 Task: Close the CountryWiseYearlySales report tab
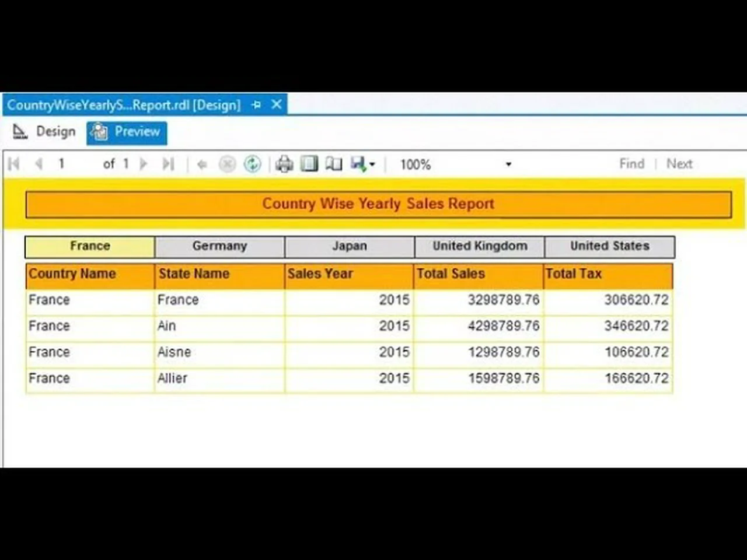(x=277, y=104)
